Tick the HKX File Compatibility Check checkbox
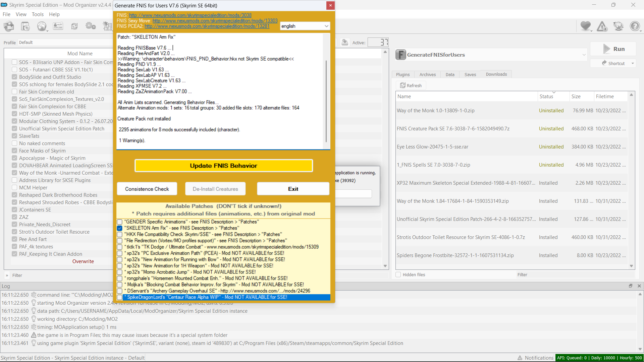The height and width of the screenshot is (362, 644). tap(120, 235)
